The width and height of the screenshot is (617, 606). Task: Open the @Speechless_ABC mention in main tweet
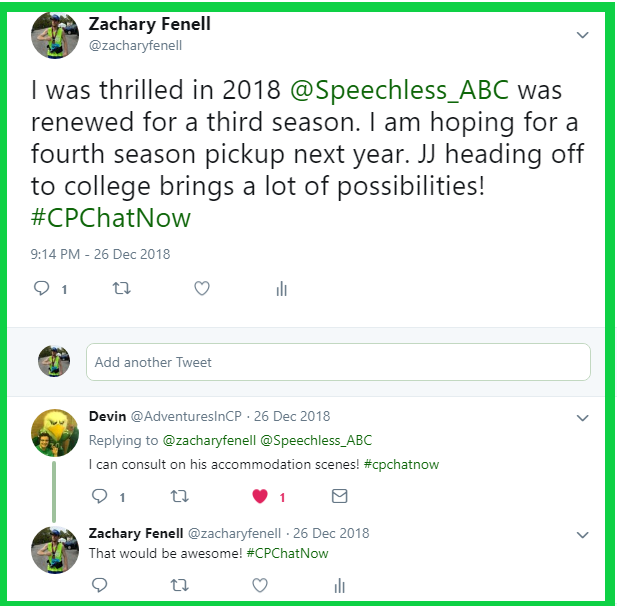pos(399,90)
